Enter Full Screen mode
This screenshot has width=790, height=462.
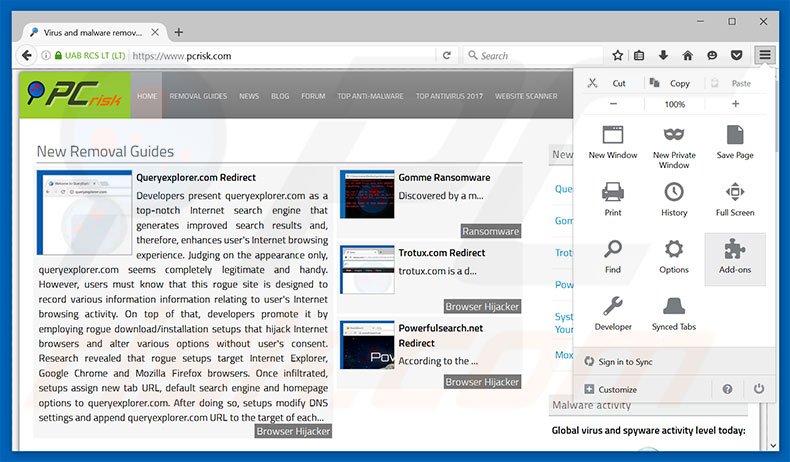click(x=735, y=200)
